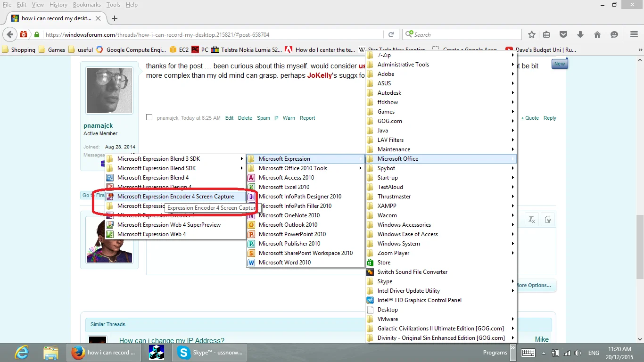
Task: Open the Bookmarks menu
Action: [88, 5]
